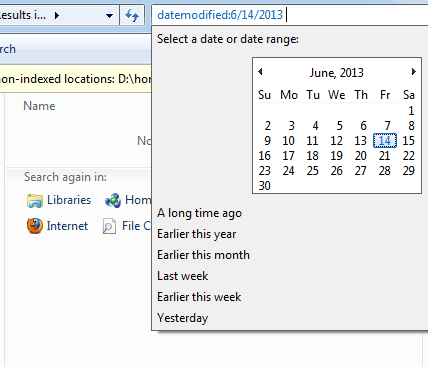The image size is (428, 367).
Task: Select June 25 in calendar
Action: pyautogui.click(x=312, y=171)
